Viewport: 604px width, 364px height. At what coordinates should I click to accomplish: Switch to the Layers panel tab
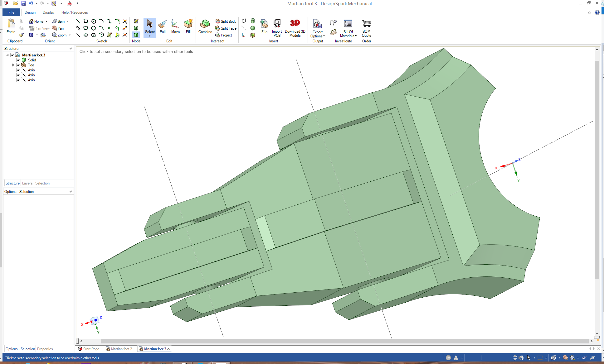click(27, 183)
